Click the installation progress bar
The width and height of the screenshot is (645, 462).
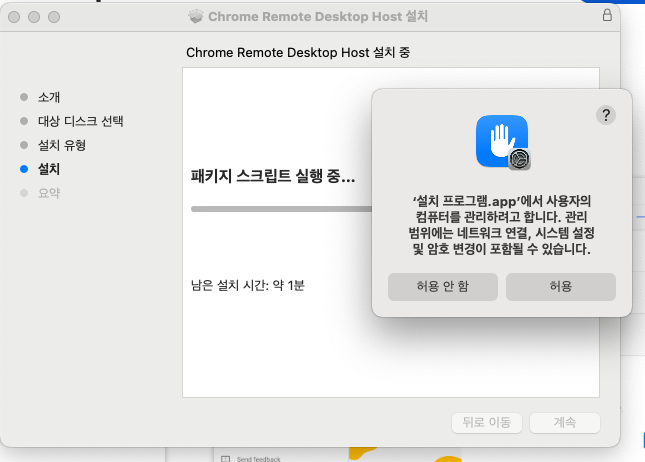(281, 209)
